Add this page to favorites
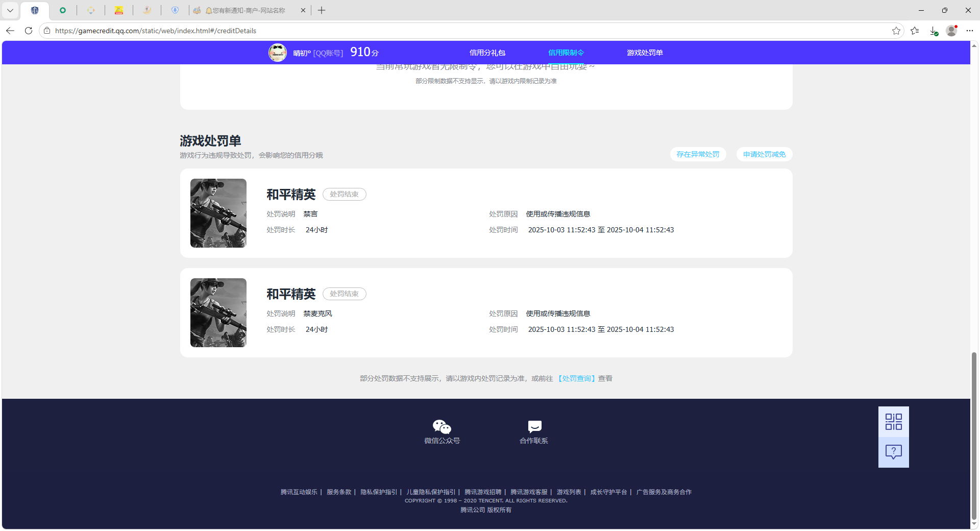The width and height of the screenshot is (980, 531). tap(896, 31)
